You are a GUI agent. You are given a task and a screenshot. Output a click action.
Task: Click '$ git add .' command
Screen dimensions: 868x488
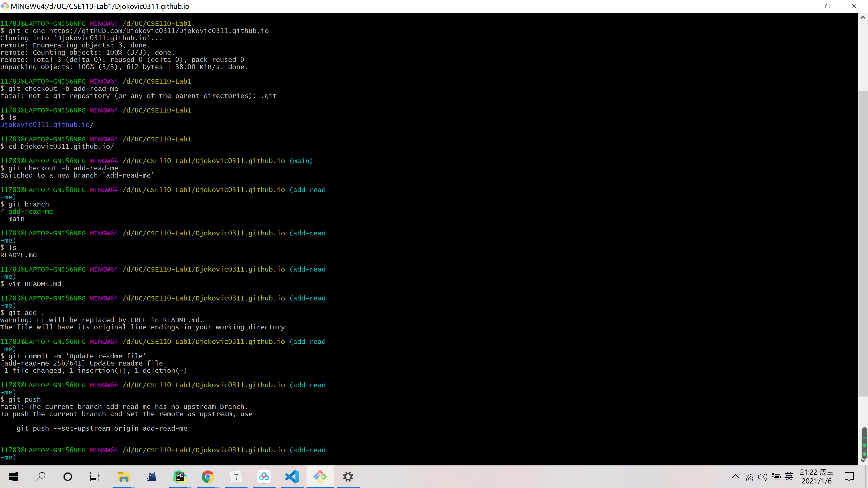click(x=22, y=312)
